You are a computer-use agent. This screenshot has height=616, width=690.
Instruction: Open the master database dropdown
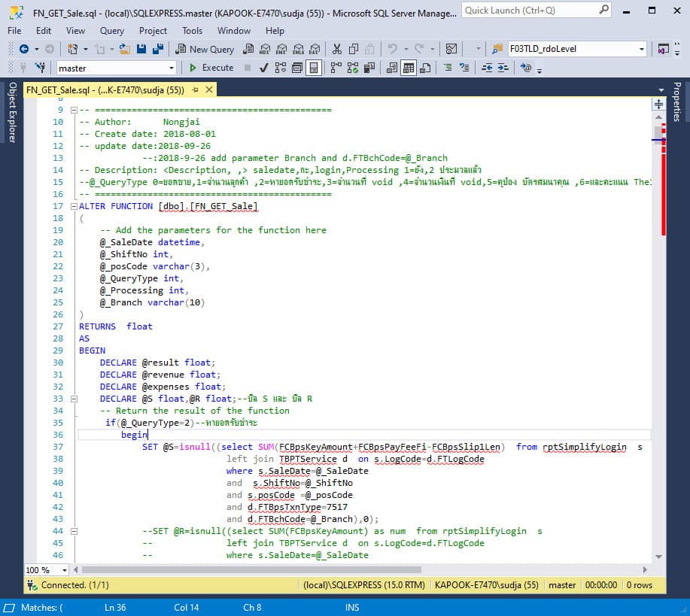click(x=171, y=68)
